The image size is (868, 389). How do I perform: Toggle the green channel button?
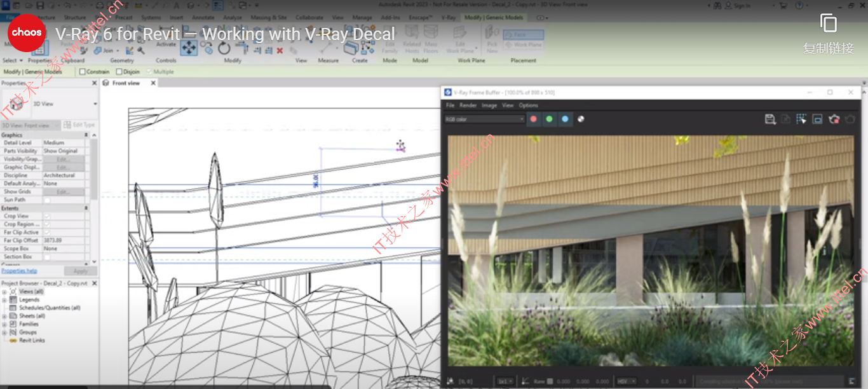pyautogui.click(x=549, y=119)
